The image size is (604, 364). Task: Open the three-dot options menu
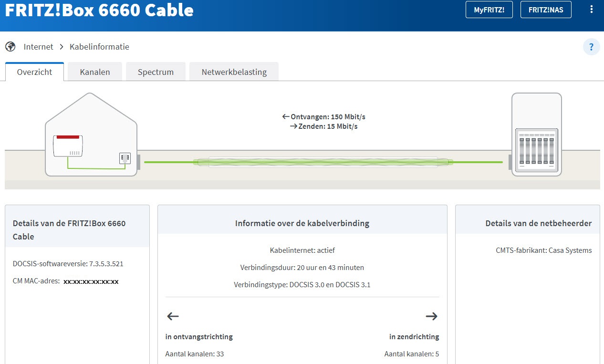592,10
